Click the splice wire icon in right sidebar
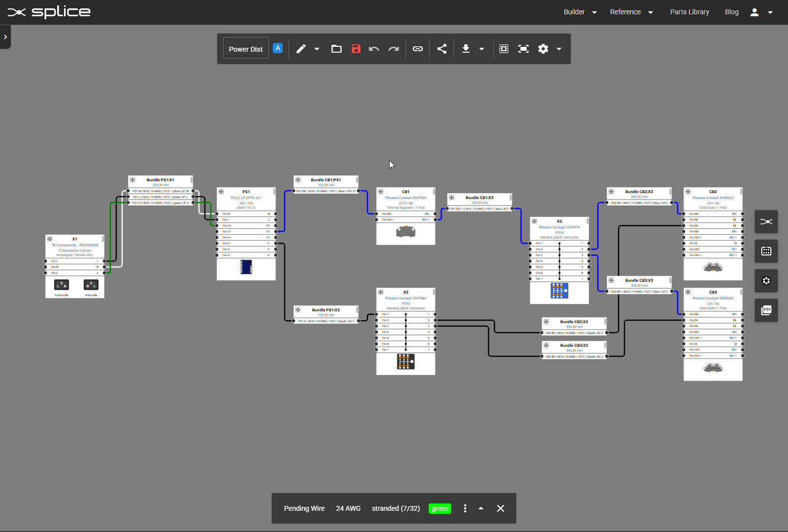This screenshot has width=788, height=532. (766, 222)
